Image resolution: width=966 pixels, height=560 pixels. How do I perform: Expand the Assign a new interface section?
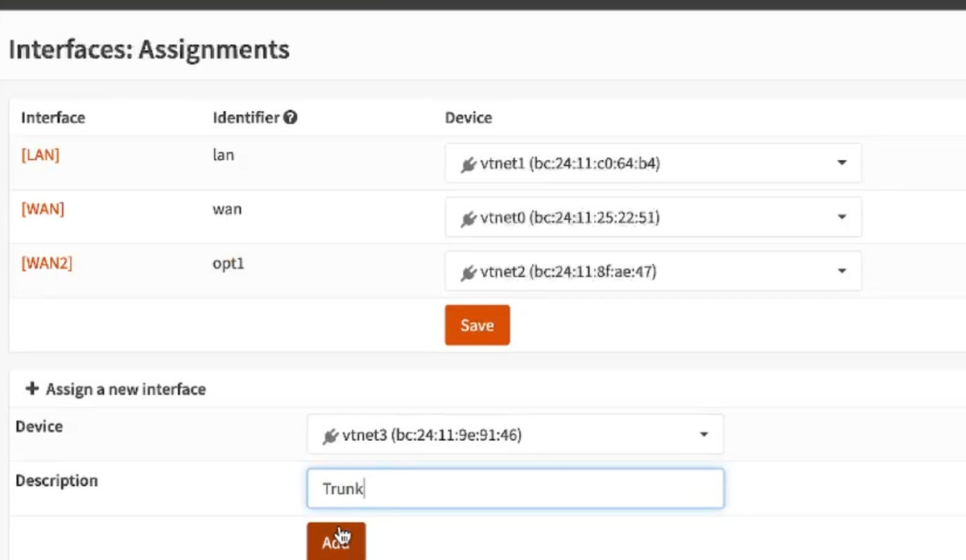coord(116,389)
